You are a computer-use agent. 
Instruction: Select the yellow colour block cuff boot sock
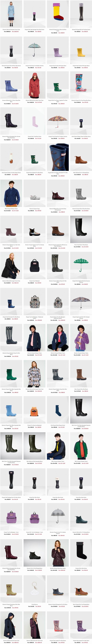(58, 14)
